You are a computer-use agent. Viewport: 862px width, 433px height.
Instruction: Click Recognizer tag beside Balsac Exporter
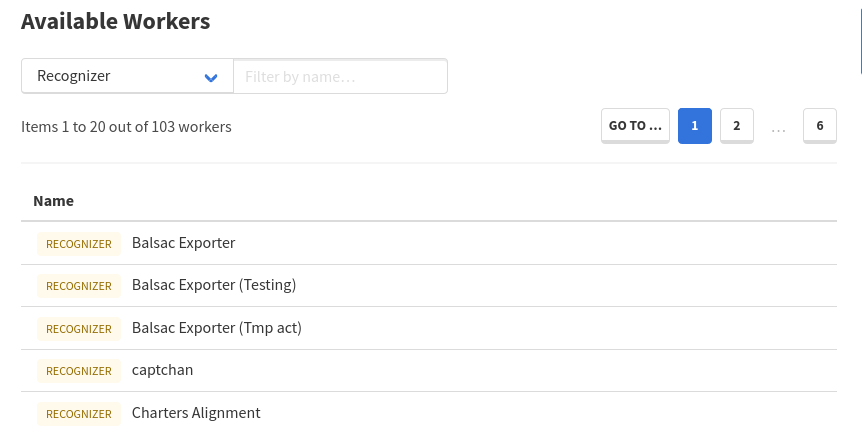(x=79, y=243)
